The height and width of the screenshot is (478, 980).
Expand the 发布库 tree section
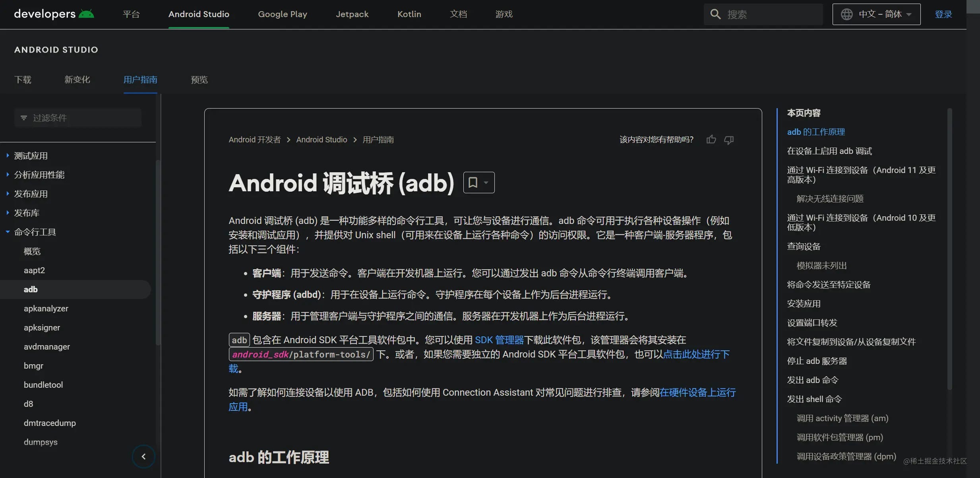click(8, 213)
